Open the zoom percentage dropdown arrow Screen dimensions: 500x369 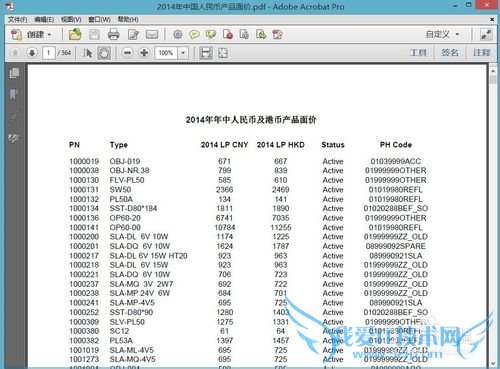183,53
